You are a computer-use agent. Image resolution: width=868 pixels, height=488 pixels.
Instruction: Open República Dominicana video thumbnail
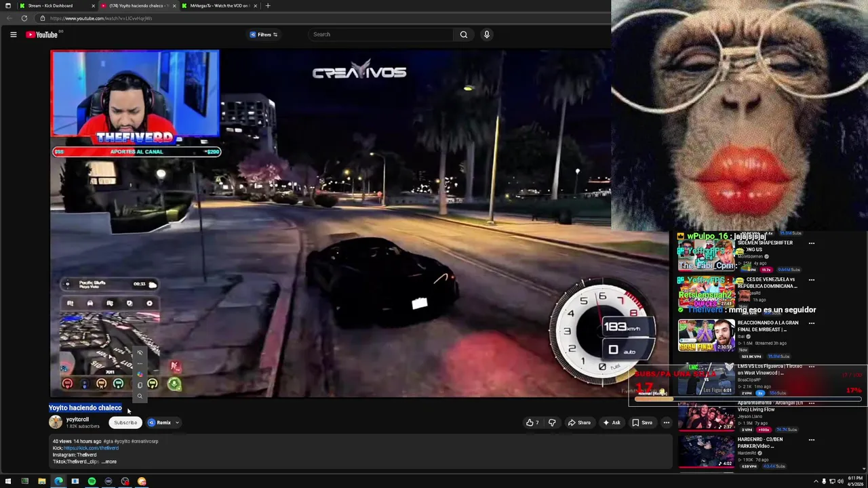(706, 293)
